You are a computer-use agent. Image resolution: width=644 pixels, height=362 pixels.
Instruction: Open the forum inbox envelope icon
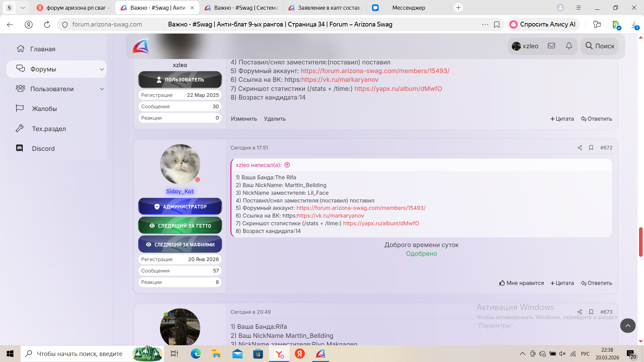pyautogui.click(x=551, y=46)
